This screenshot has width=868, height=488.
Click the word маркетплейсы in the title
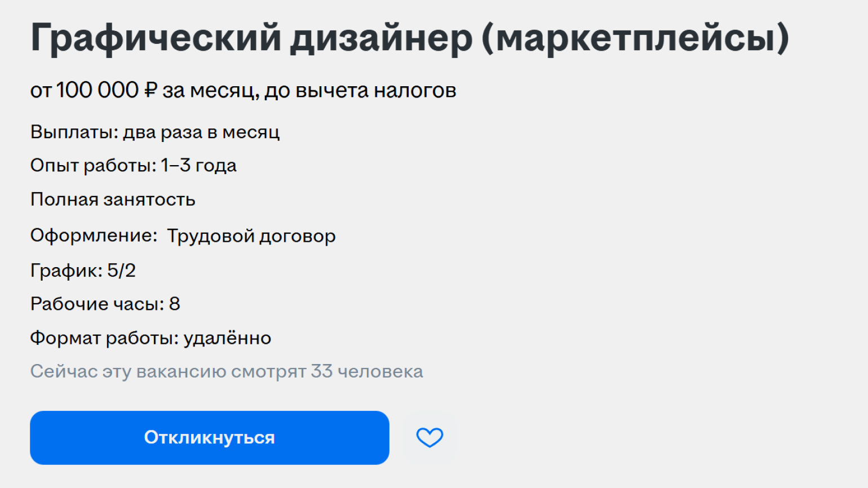point(635,38)
